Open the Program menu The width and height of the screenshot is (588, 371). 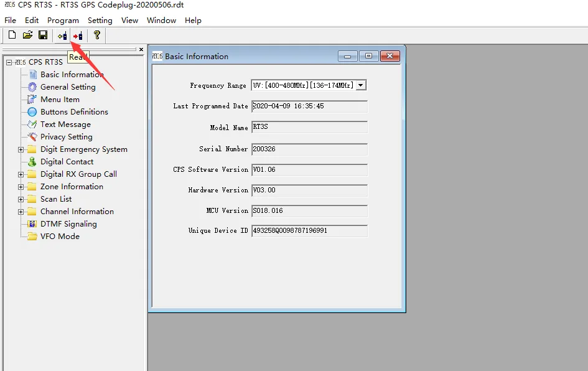(63, 21)
